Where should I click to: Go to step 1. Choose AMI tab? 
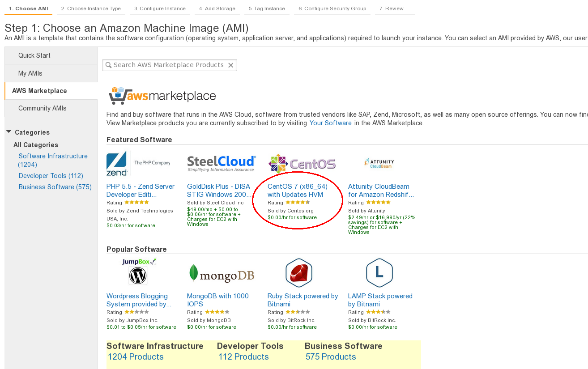tap(29, 8)
